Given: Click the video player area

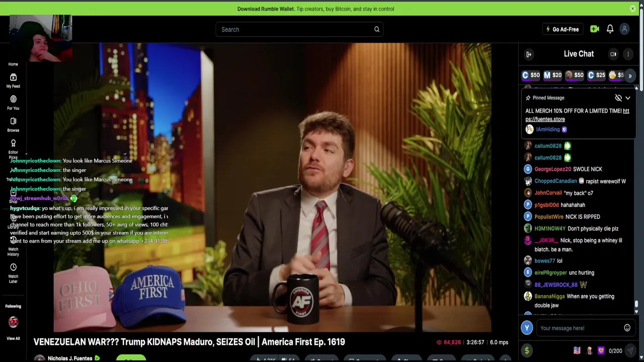Looking at the screenshot, I should point(272,187).
